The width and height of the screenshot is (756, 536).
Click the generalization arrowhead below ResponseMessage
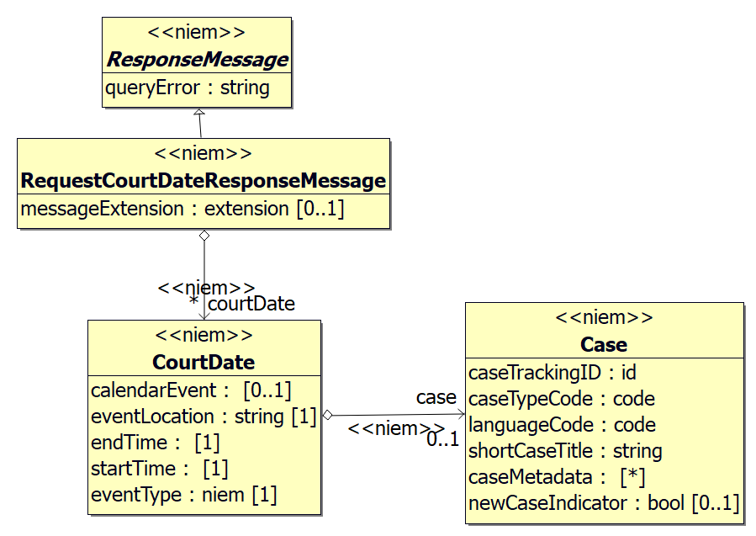pos(199,113)
